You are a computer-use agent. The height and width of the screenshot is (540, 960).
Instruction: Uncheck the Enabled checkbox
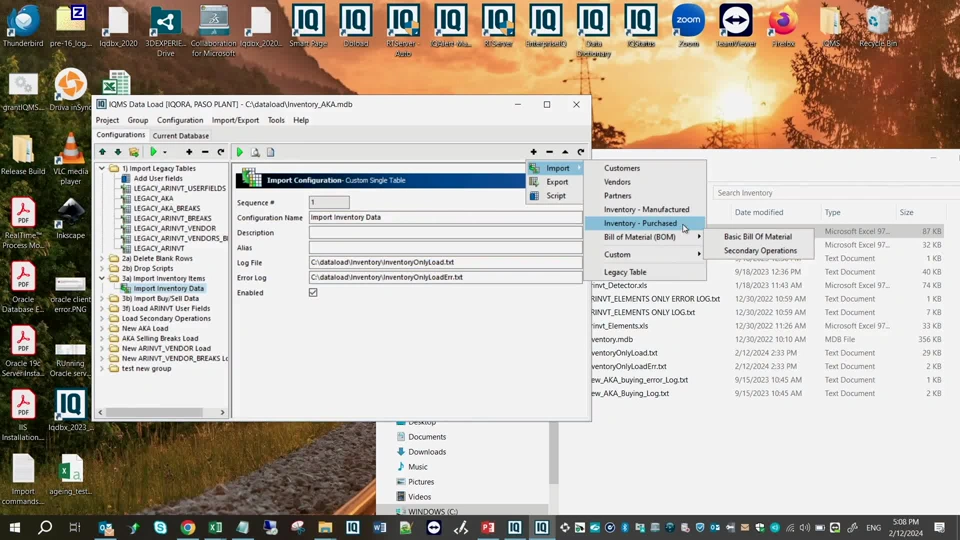(313, 293)
